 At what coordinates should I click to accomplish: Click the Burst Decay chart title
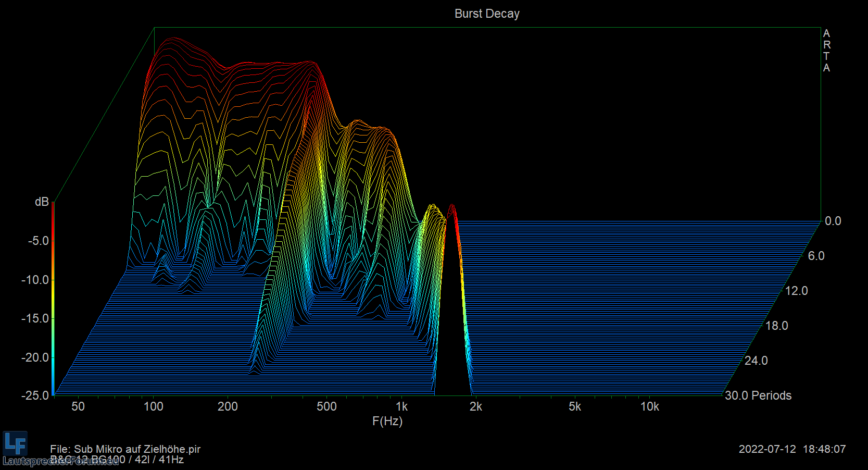[x=487, y=14]
